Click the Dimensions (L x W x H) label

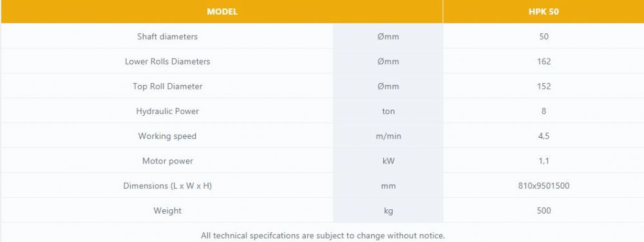167,186
